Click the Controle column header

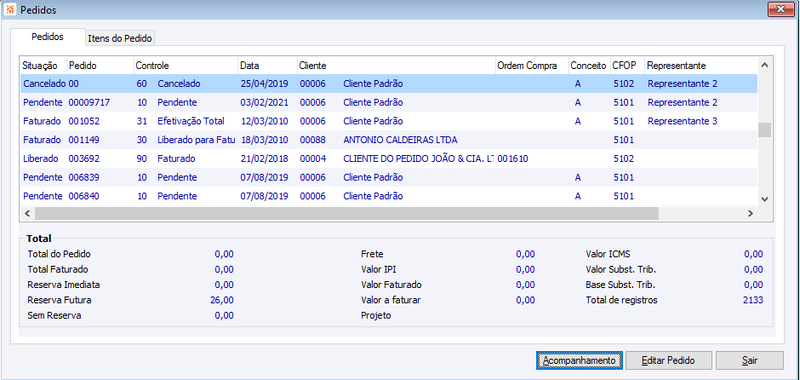[x=185, y=65]
